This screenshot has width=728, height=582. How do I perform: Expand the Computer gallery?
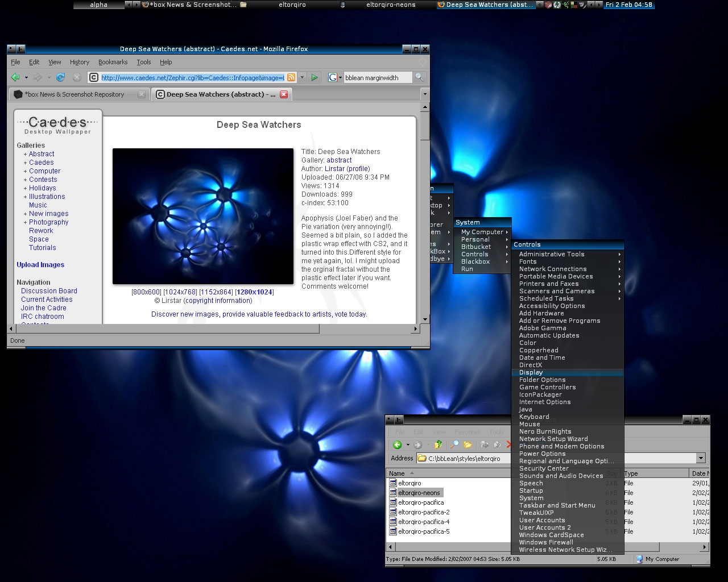tap(25, 171)
